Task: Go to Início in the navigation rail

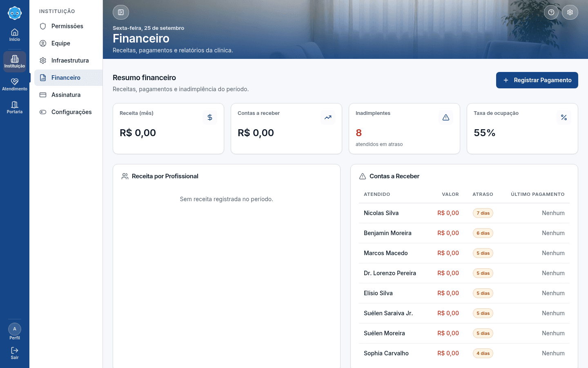Action: tap(15, 35)
